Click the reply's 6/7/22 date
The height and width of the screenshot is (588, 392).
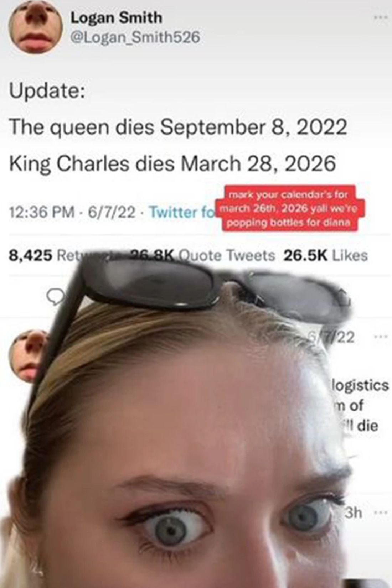[x=332, y=337]
